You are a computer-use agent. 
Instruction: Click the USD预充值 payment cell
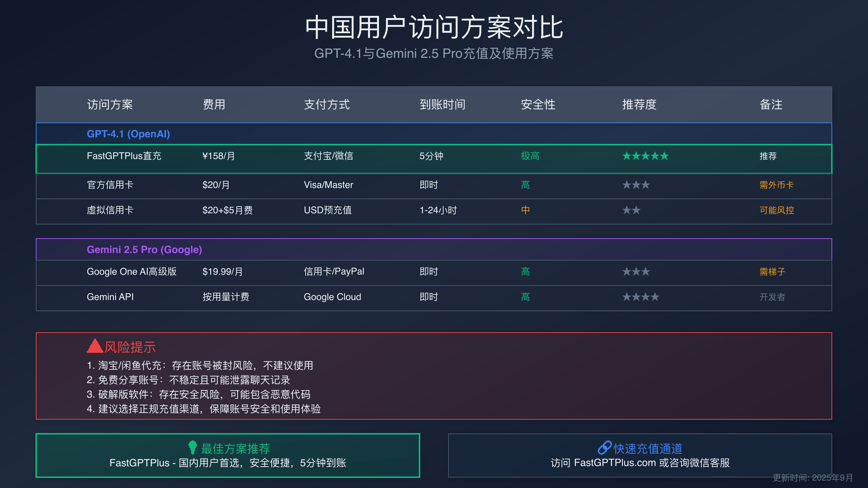(x=328, y=210)
